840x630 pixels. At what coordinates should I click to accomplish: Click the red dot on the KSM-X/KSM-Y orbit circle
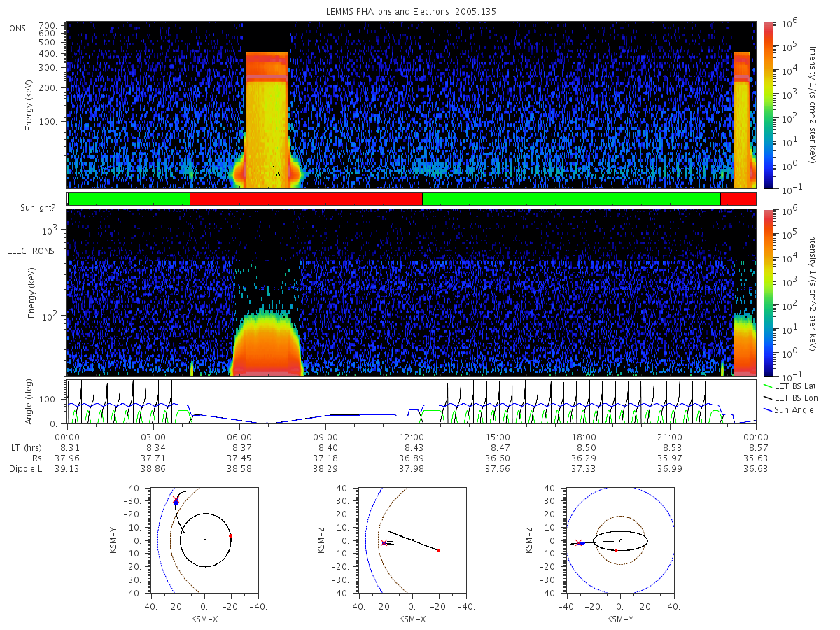tap(230, 535)
